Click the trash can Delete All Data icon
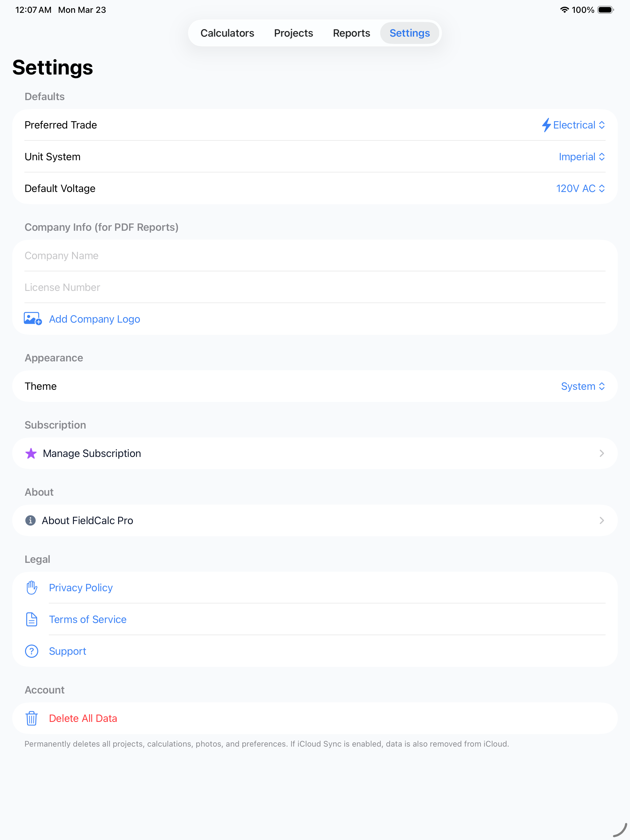 31,718
